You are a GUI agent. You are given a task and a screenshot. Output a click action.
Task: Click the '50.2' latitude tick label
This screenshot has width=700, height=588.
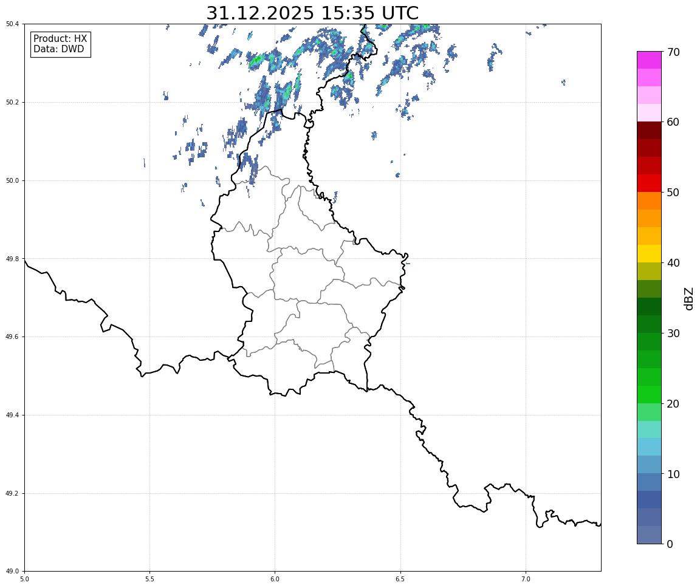[12, 102]
